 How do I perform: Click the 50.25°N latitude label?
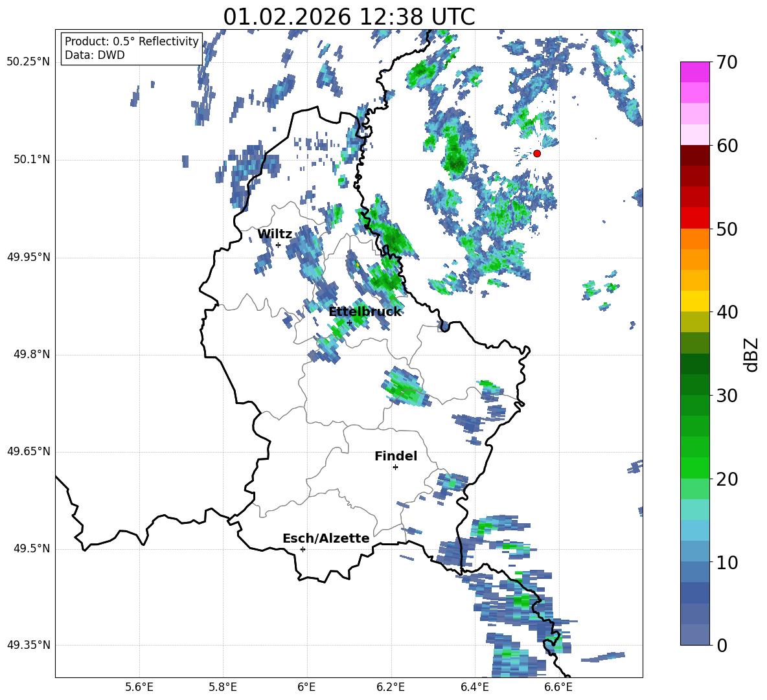click(x=29, y=62)
